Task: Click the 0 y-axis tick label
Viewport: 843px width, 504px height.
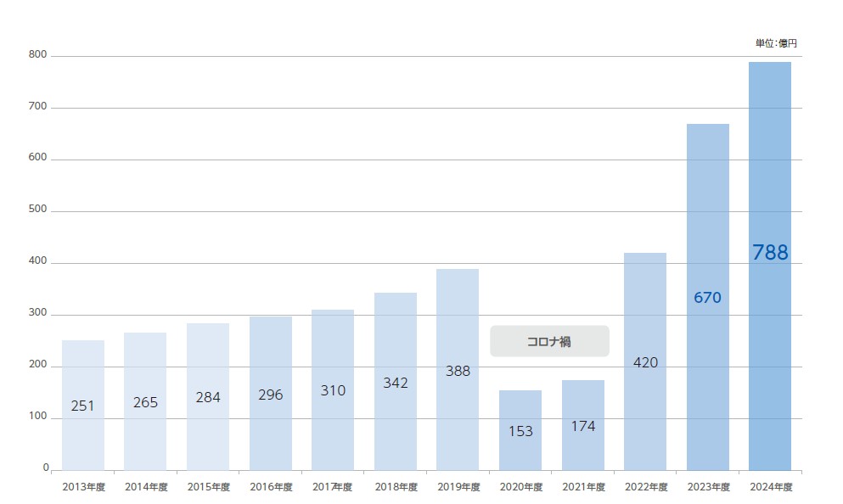Action: coord(46,468)
